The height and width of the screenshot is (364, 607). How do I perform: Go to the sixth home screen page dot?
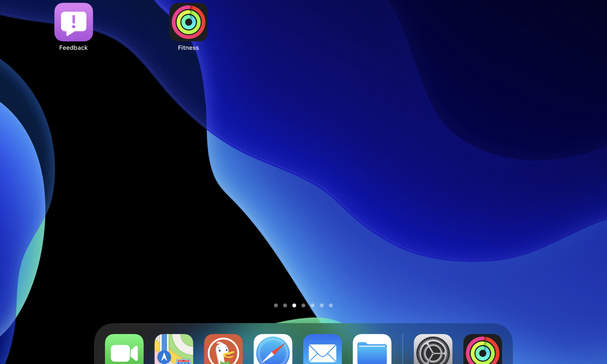pyautogui.click(x=322, y=305)
